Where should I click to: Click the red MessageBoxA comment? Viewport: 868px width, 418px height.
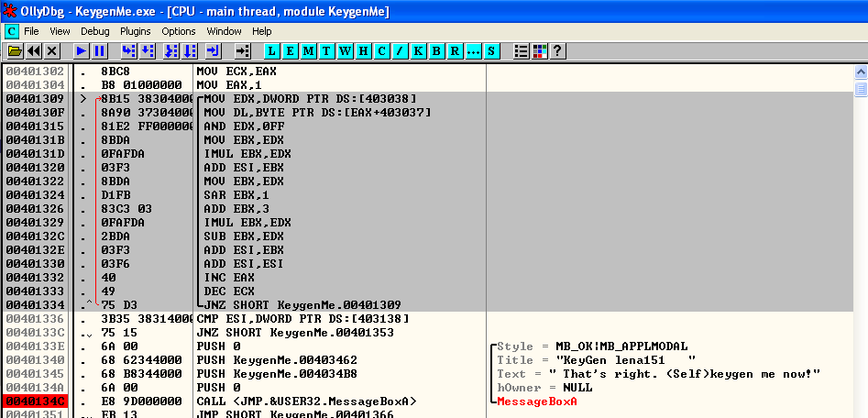coord(537,401)
